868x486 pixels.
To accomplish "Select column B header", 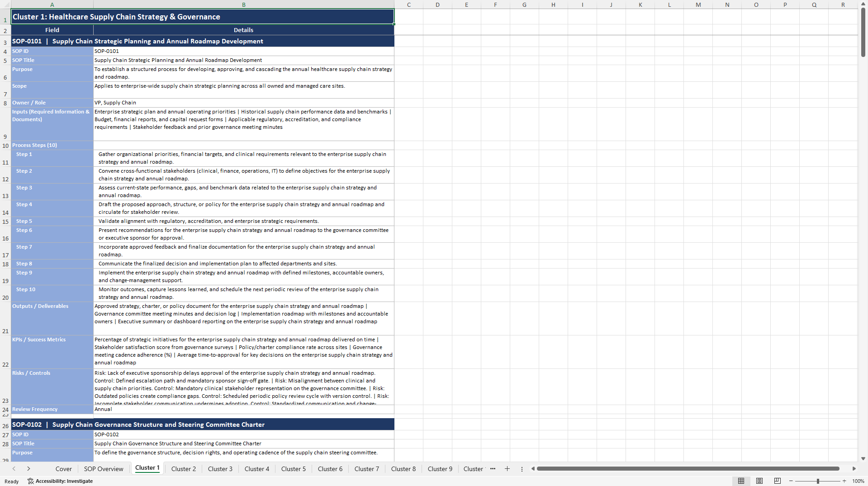I will 244,5.
